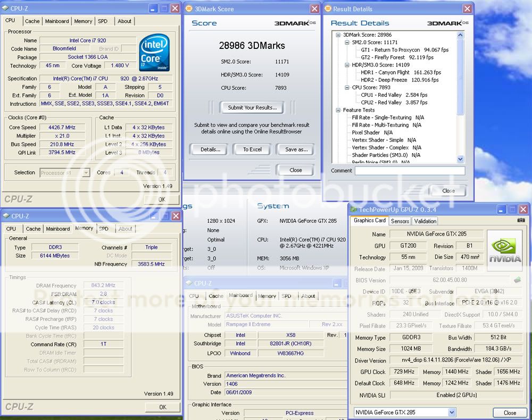Select CPU2 - Red Valley row
The width and height of the screenshot is (532, 420).
tap(394, 103)
